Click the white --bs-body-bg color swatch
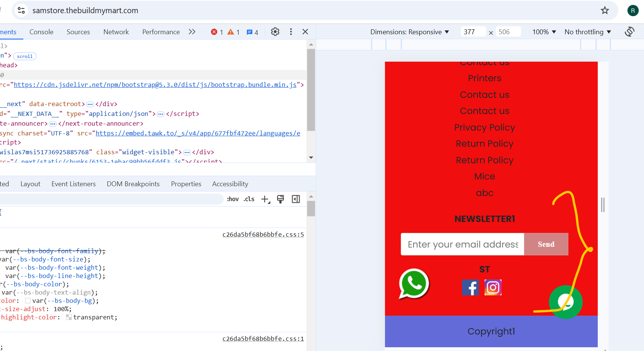 coord(28,301)
